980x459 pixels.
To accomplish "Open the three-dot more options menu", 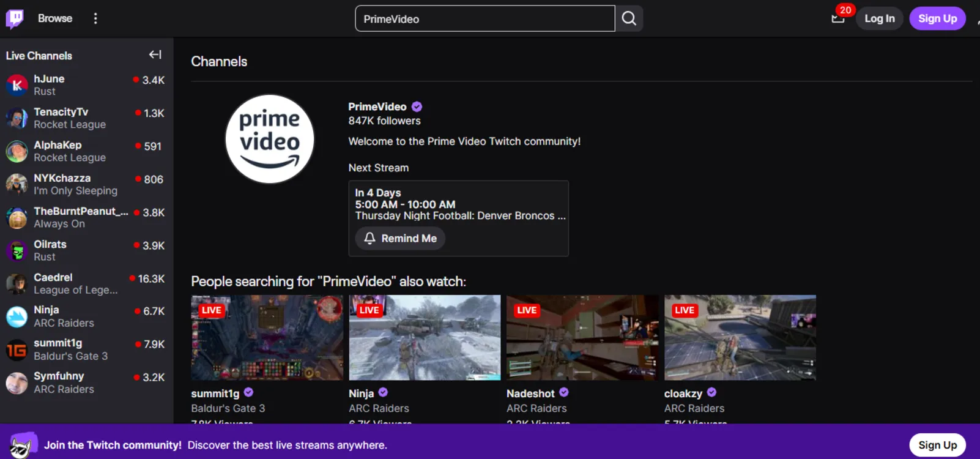I will point(95,18).
